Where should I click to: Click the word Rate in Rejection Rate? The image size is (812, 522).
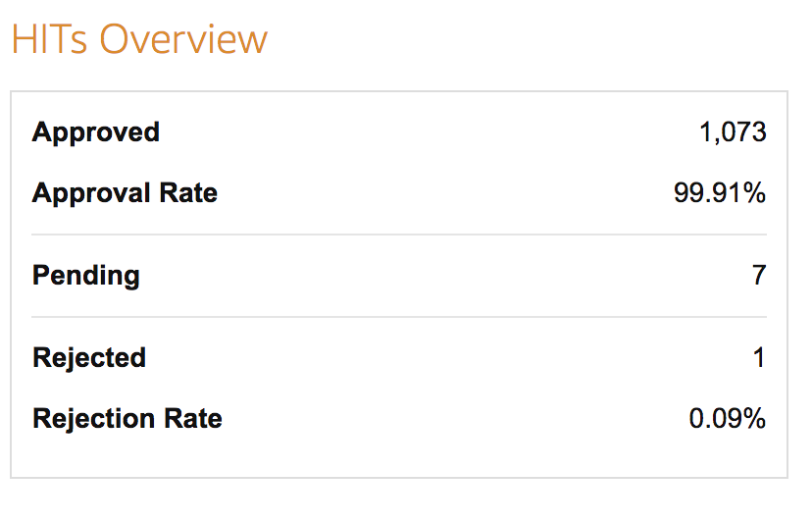point(193,418)
